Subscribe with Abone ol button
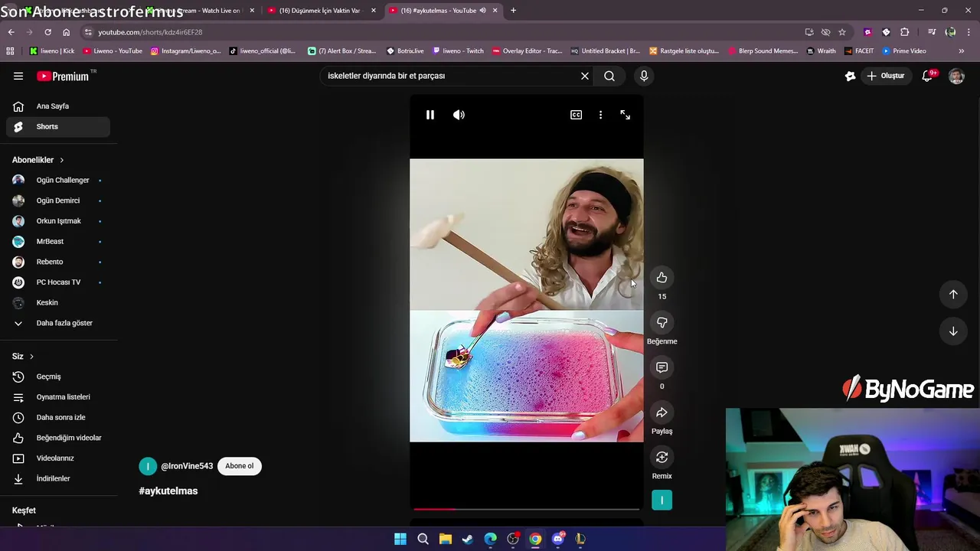The width and height of the screenshot is (980, 551). (240, 466)
